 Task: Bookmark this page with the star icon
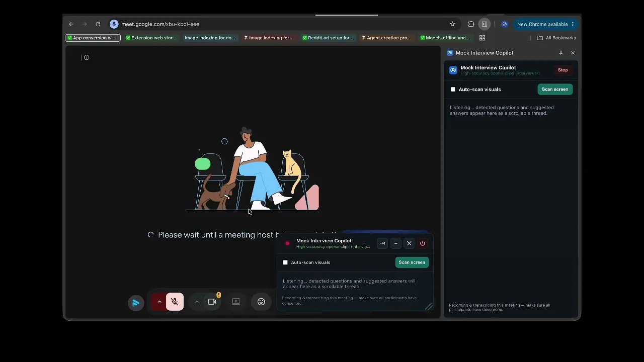452,24
